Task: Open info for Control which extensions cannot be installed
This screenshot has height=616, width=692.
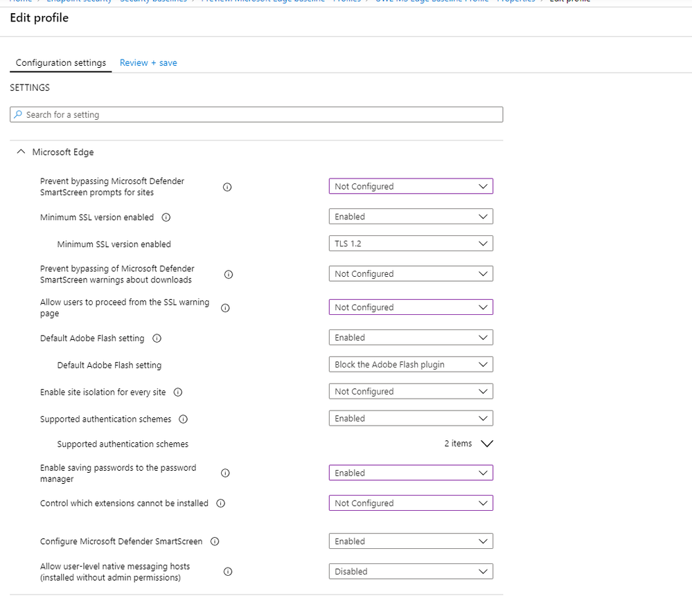Action: point(221,503)
